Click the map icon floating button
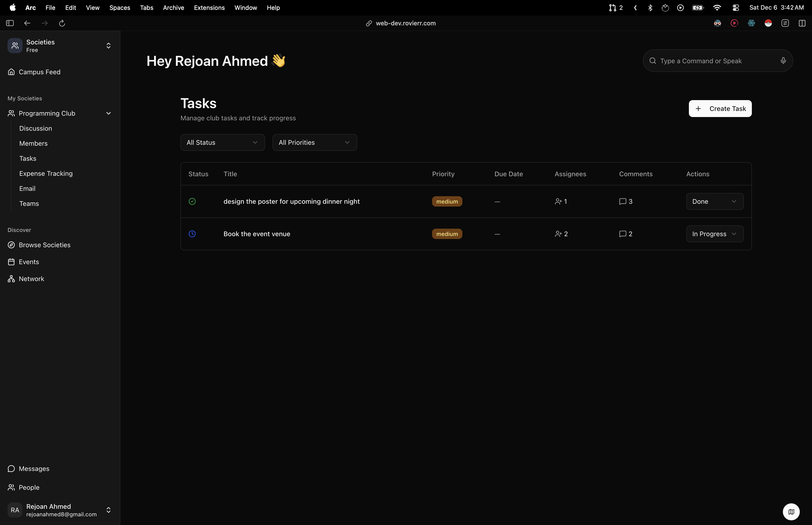 click(791, 511)
